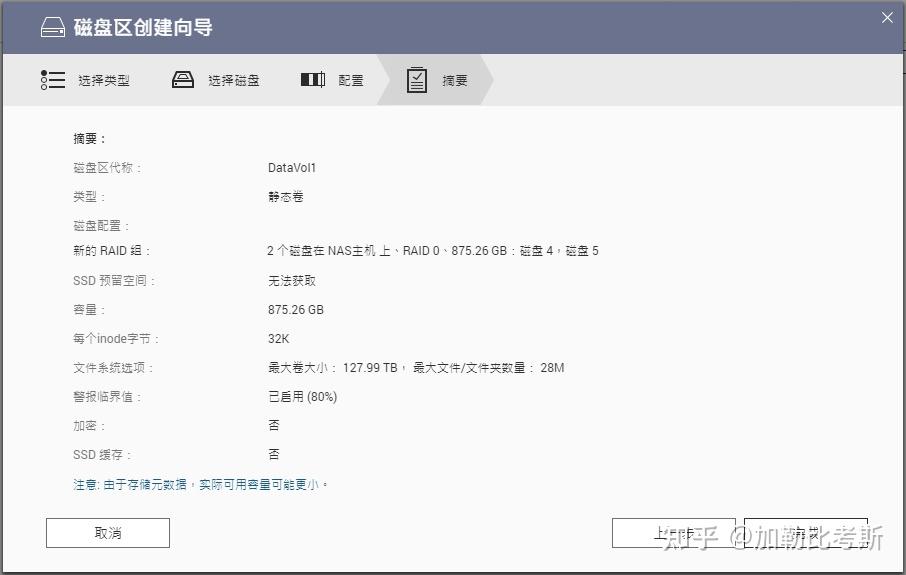The height and width of the screenshot is (575, 906).
Task: Click the 磁盘区代称 label
Action: (107, 168)
